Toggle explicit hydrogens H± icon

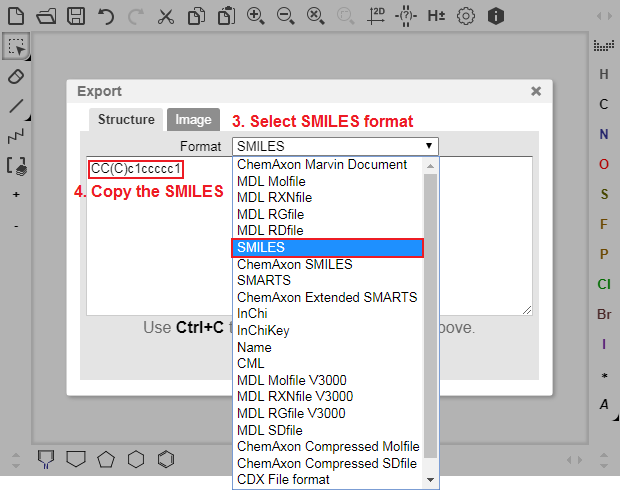tap(436, 16)
